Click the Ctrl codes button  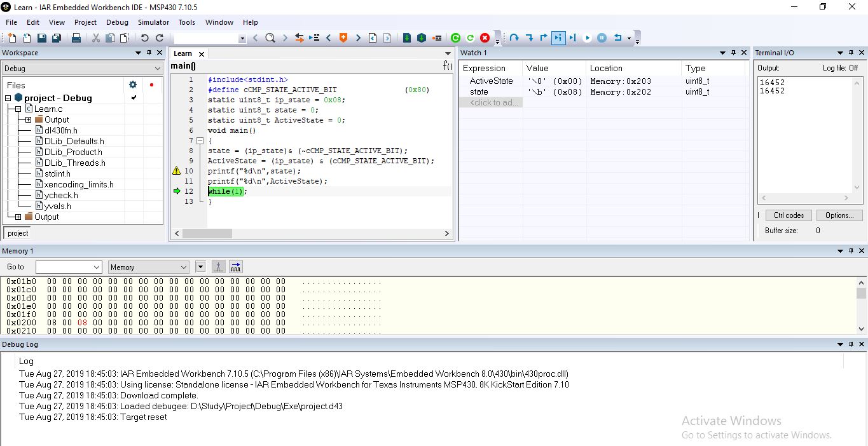point(788,215)
